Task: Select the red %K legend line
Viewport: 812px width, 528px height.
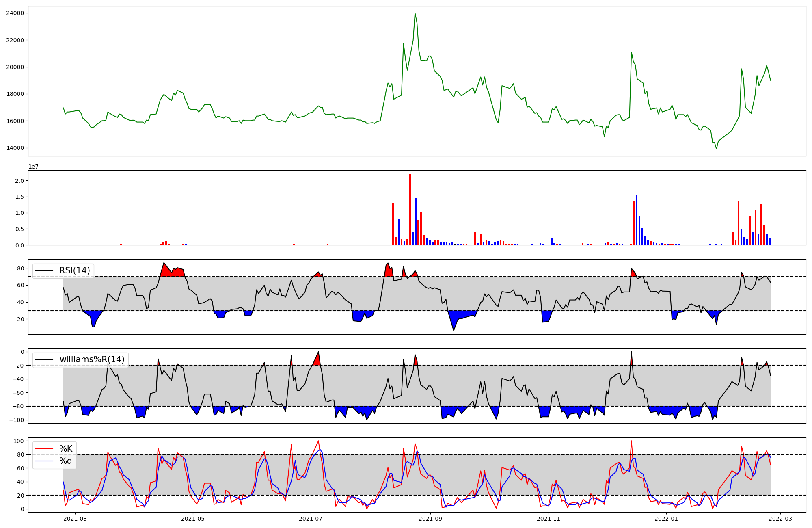Action: point(44,448)
